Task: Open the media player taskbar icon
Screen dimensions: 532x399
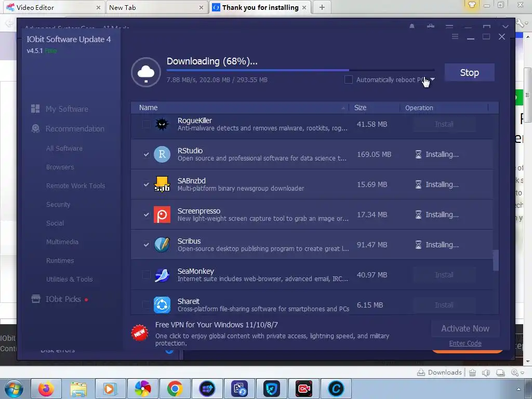Action: click(110, 389)
